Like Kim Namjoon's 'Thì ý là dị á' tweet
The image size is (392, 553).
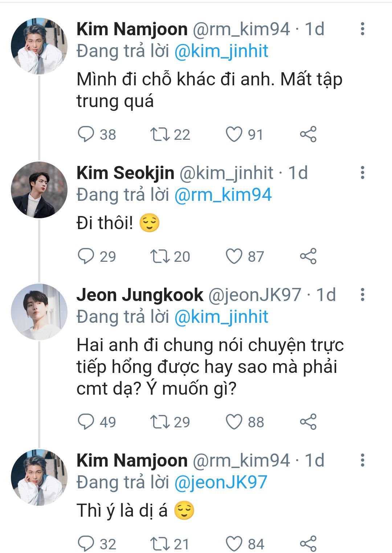click(234, 544)
